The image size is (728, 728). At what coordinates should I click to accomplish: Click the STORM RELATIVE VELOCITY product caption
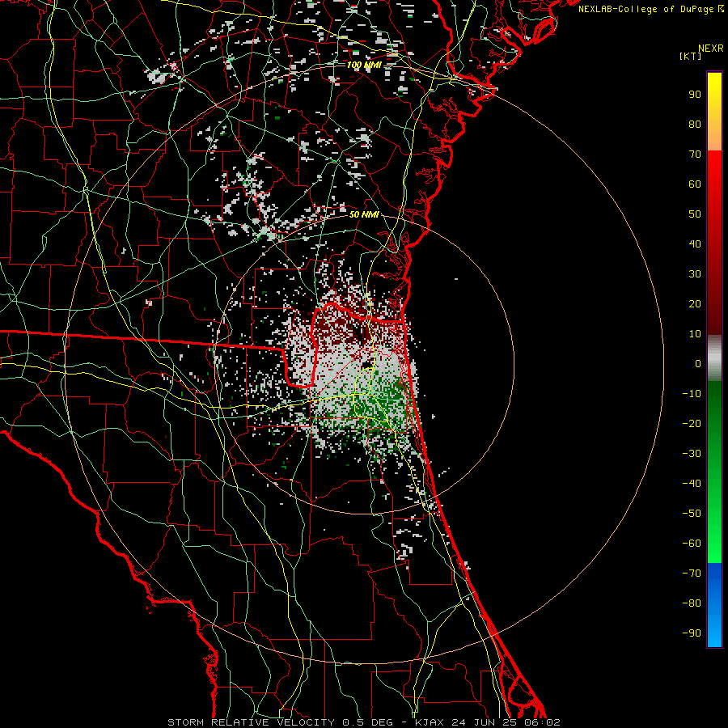point(251,722)
